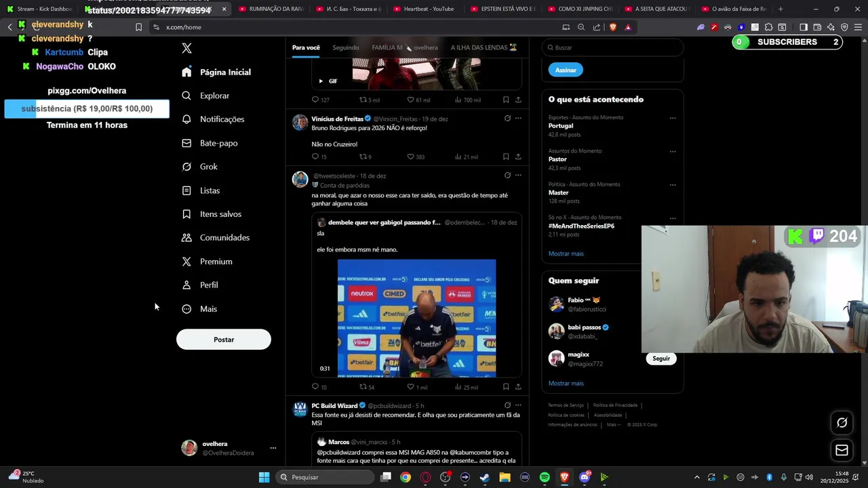
Task: Share Vinicius de Freitas post
Action: click(x=518, y=157)
